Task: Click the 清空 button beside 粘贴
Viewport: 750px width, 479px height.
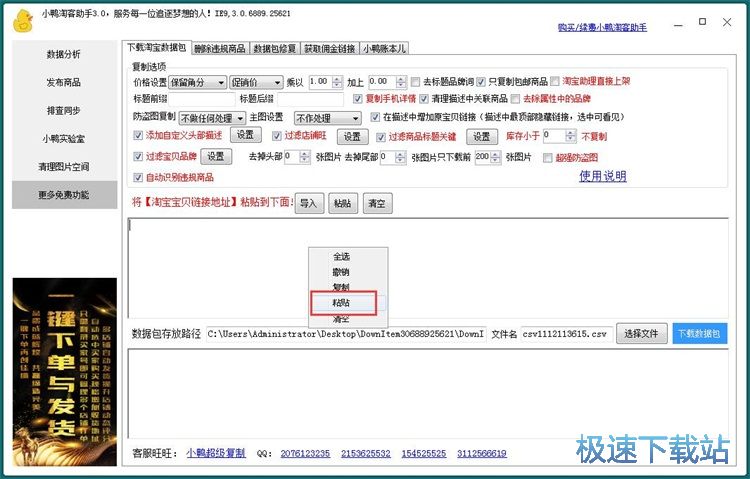Action: [x=377, y=203]
